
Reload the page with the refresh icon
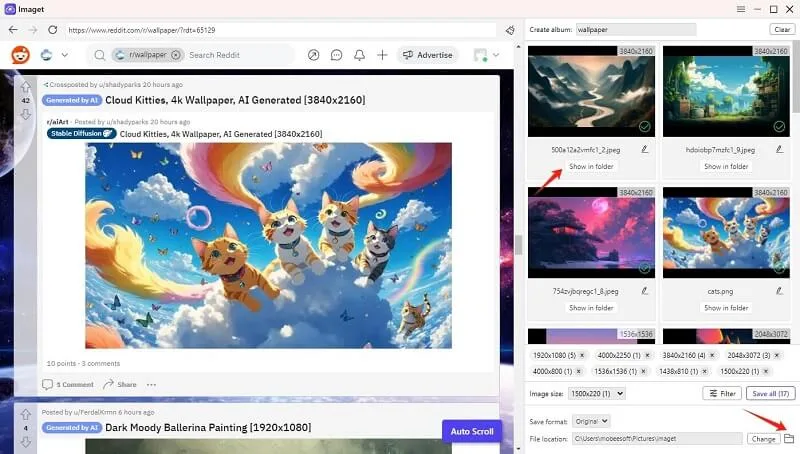pyautogui.click(x=52, y=30)
